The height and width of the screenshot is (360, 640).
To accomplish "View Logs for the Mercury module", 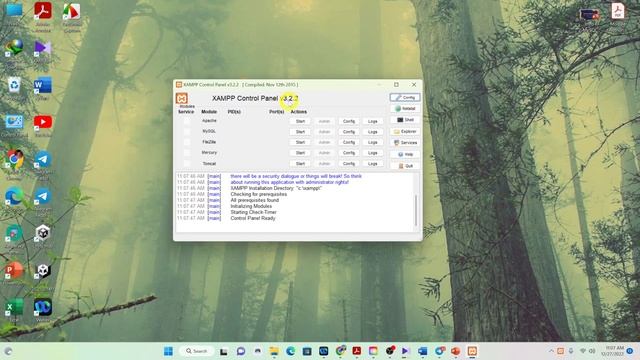I will point(373,153).
